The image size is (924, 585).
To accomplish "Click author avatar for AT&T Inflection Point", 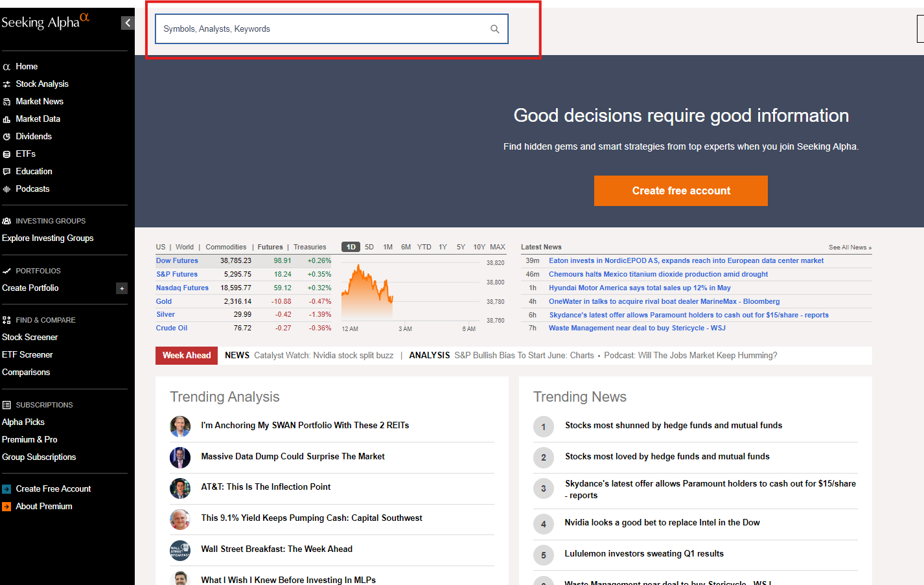I will pyautogui.click(x=180, y=488).
